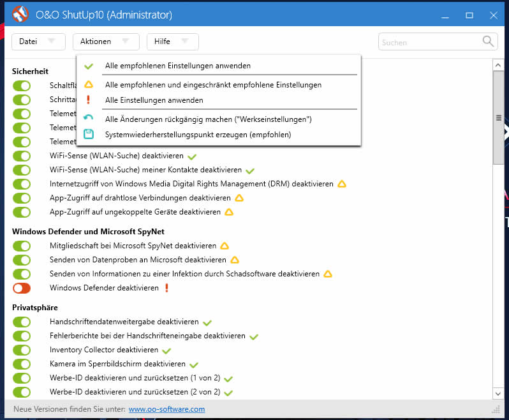Toggle Handschriftendatenweitergabe deaktivieren switch
This screenshot has height=420, width=509.
[22, 322]
